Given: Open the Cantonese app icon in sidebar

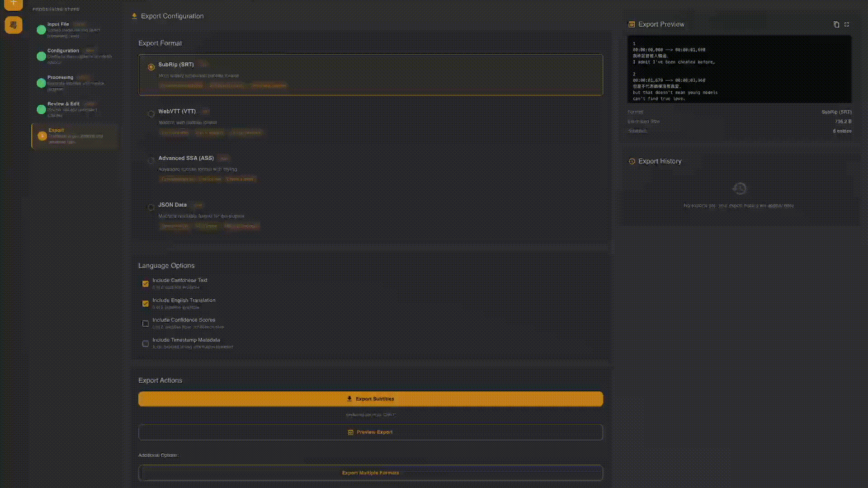Looking at the screenshot, I should [13, 25].
